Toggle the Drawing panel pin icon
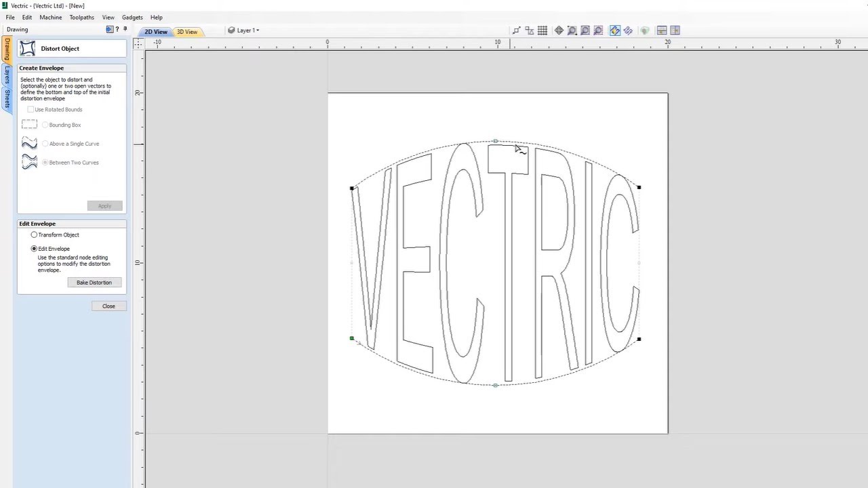Viewport: 868px width, 488px height. [125, 29]
